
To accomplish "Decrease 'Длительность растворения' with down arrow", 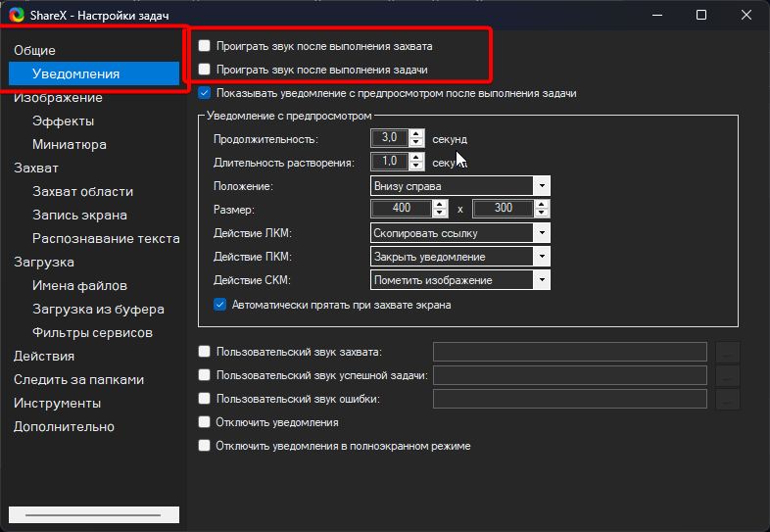I will click(x=416, y=166).
